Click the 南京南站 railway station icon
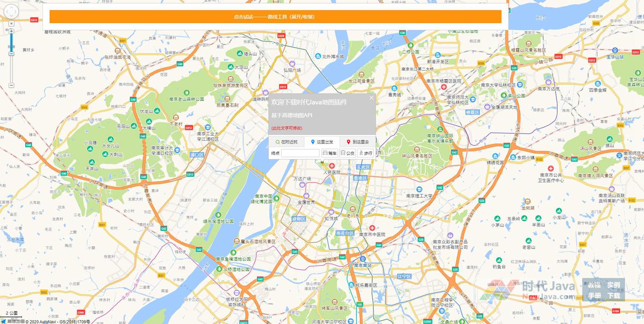The height and width of the screenshot is (324, 644). (x=362, y=259)
